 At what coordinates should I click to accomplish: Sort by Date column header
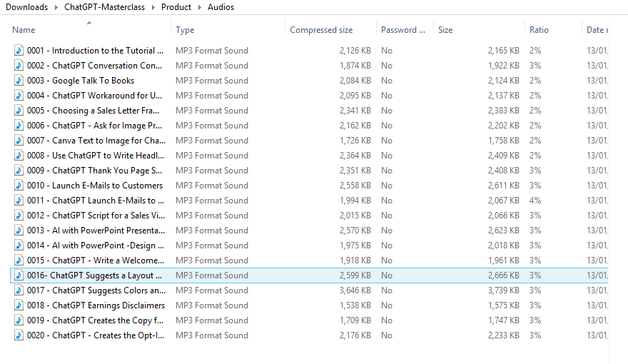pos(597,30)
